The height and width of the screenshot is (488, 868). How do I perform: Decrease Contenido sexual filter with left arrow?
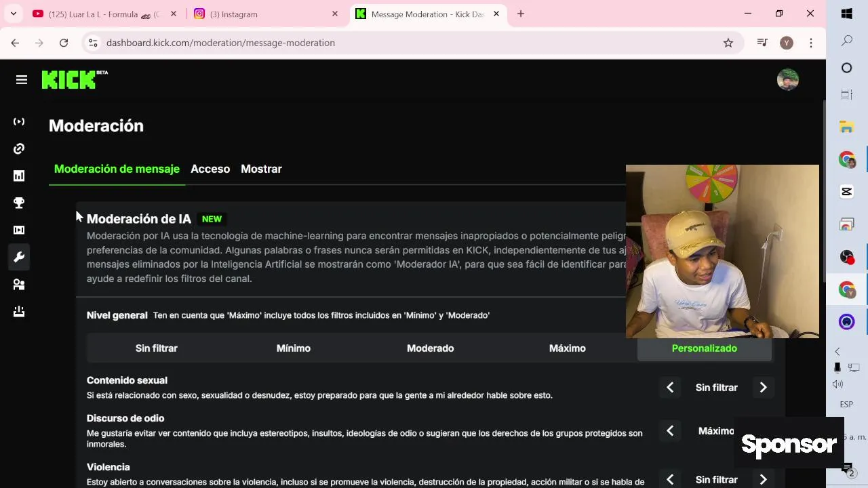point(670,388)
